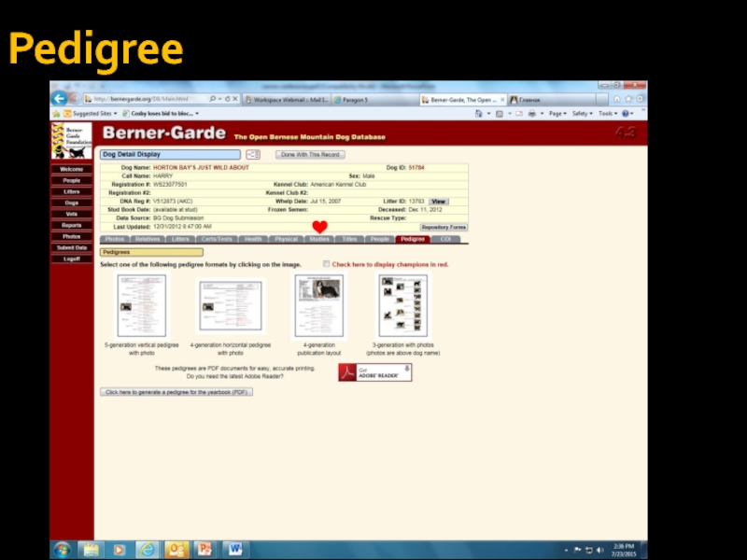Image resolution: width=747 pixels, height=560 pixels.
Task: Expand the dropdown arrow next to Print icon
Action: pyautogui.click(x=542, y=114)
